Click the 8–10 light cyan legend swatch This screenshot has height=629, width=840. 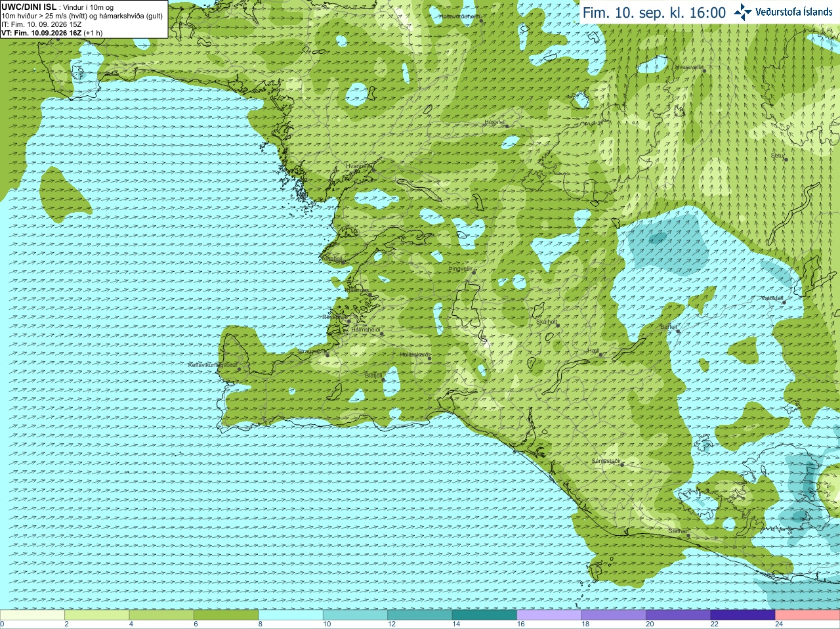point(291,615)
